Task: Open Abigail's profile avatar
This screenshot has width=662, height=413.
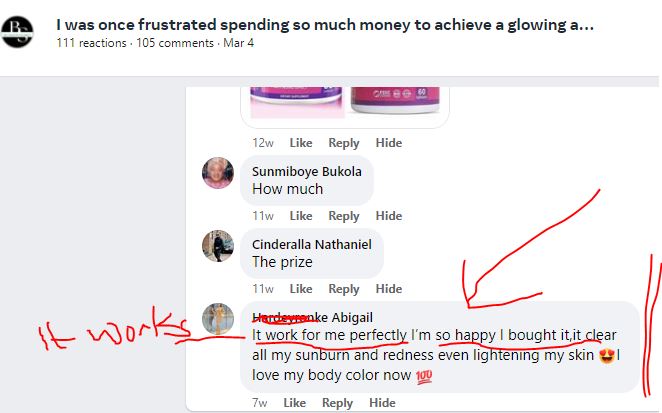Action: tap(218, 319)
